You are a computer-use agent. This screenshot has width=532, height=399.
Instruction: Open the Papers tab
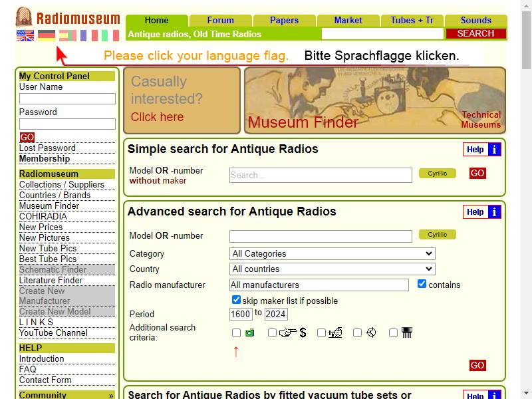click(x=285, y=21)
